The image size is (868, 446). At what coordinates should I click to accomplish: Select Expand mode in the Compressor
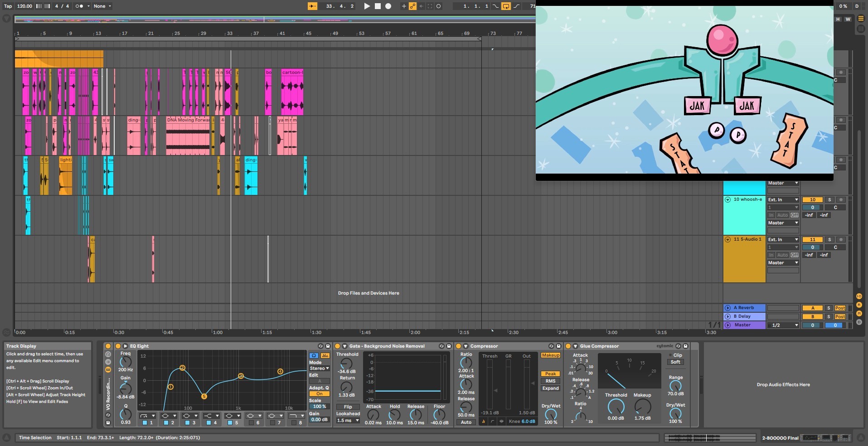(x=550, y=388)
